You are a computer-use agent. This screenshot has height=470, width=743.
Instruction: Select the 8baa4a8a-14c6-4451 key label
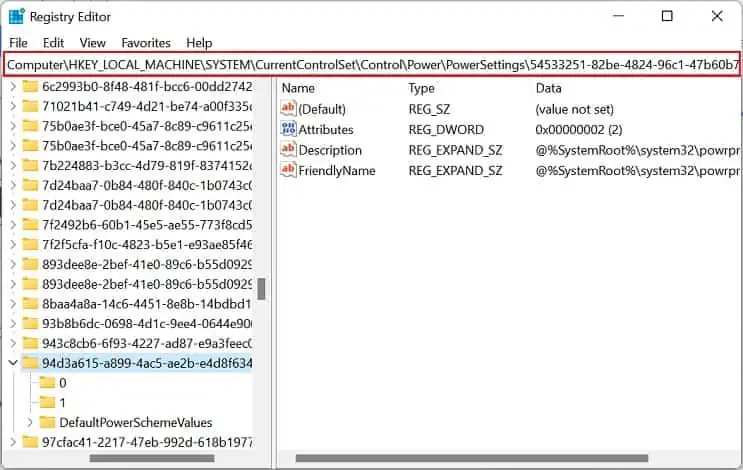tap(147, 304)
